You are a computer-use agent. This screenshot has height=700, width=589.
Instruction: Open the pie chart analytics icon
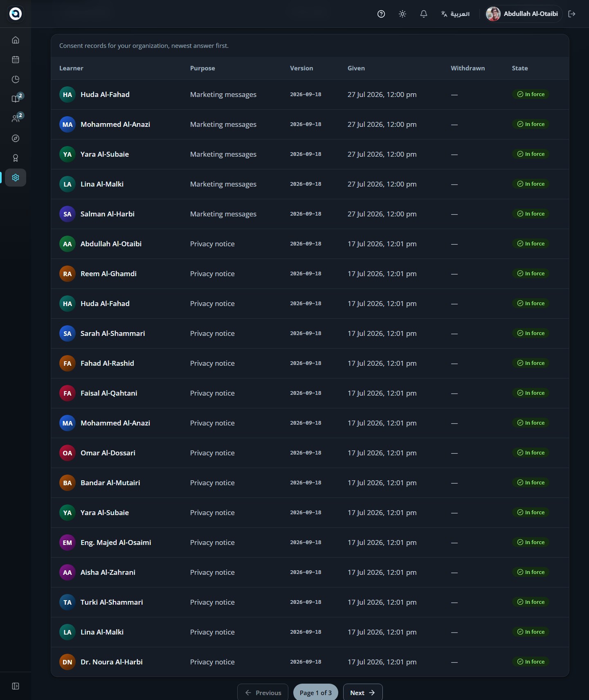(16, 79)
